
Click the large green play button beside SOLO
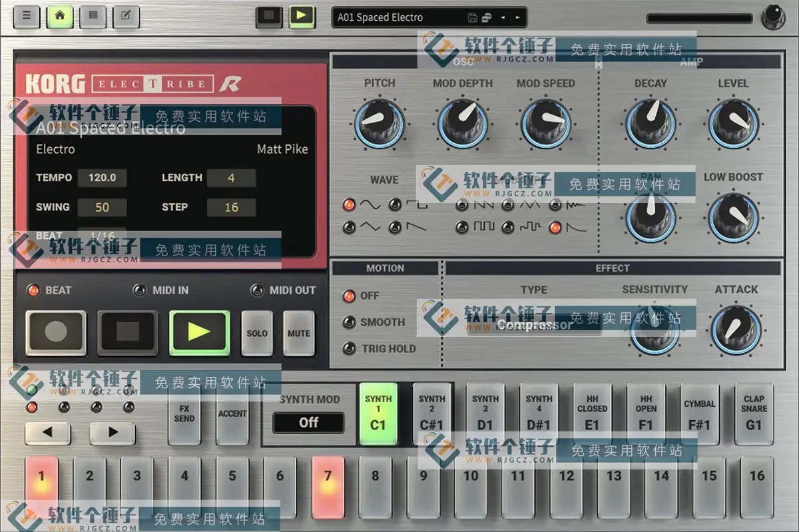(200, 332)
